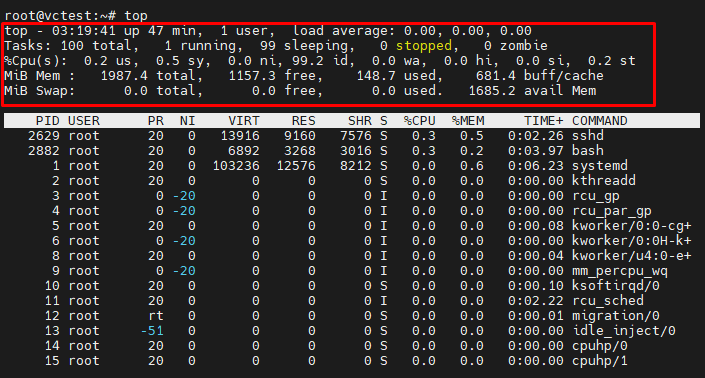Select the cpuhp/0 command

click(x=599, y=346)
